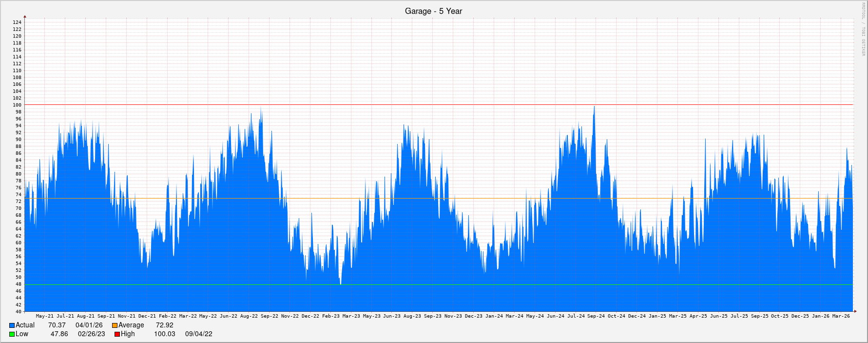Click the red High legend swatch
Screen dimensions: 868x343
(x=117, y=334)
